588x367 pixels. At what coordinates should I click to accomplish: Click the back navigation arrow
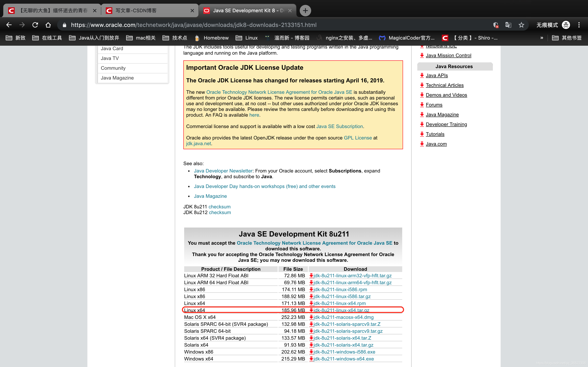[9, 25]
